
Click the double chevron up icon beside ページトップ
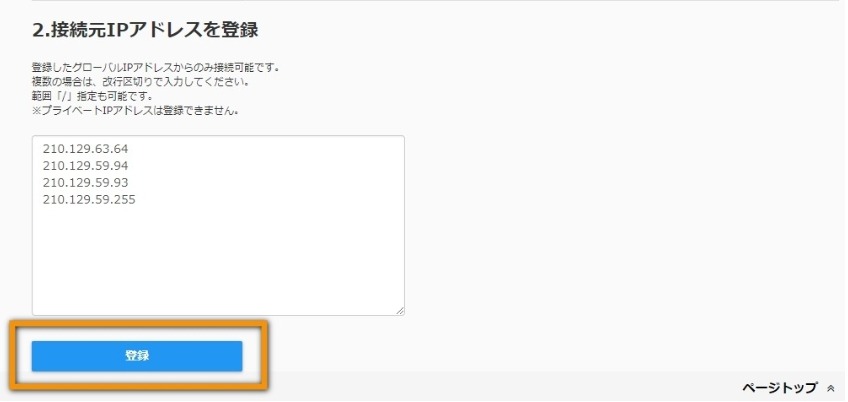click(831, 388)
